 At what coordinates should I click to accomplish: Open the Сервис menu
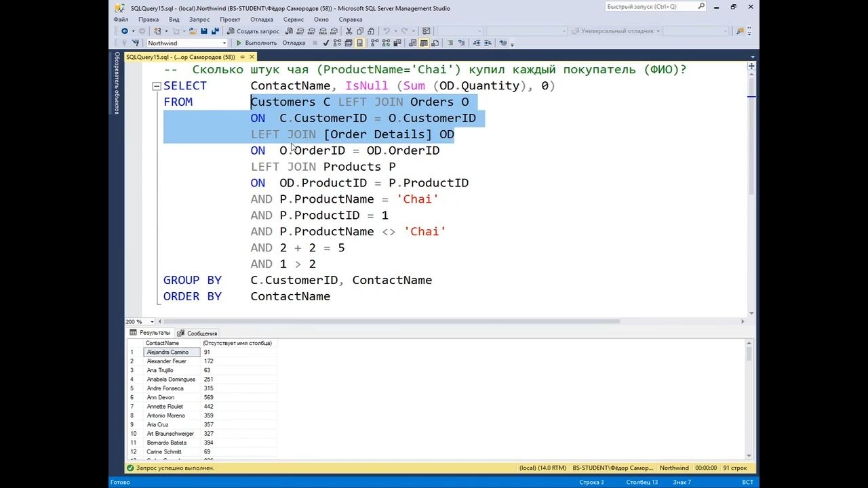point(294,20)
